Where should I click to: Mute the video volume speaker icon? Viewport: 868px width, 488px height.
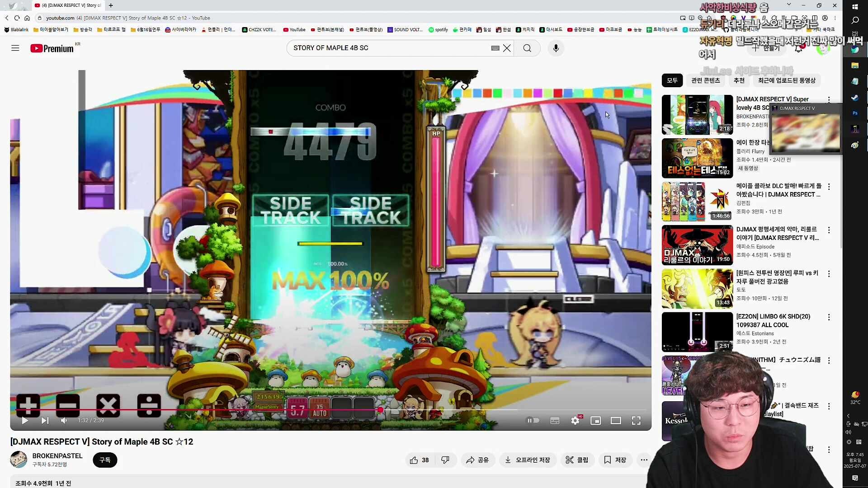[x=64, y=421]
